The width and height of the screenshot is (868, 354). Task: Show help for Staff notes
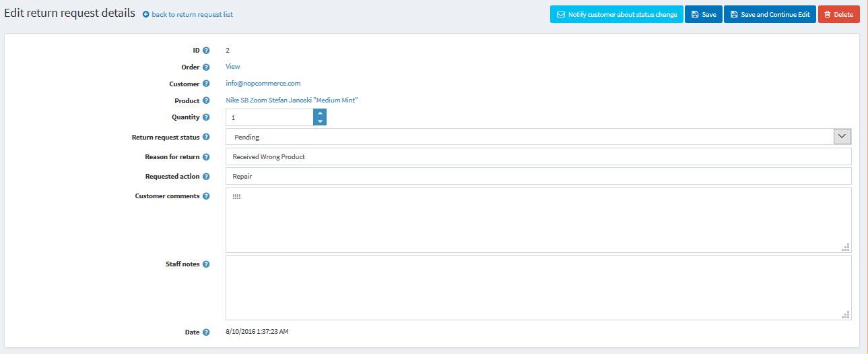[206, 264]
